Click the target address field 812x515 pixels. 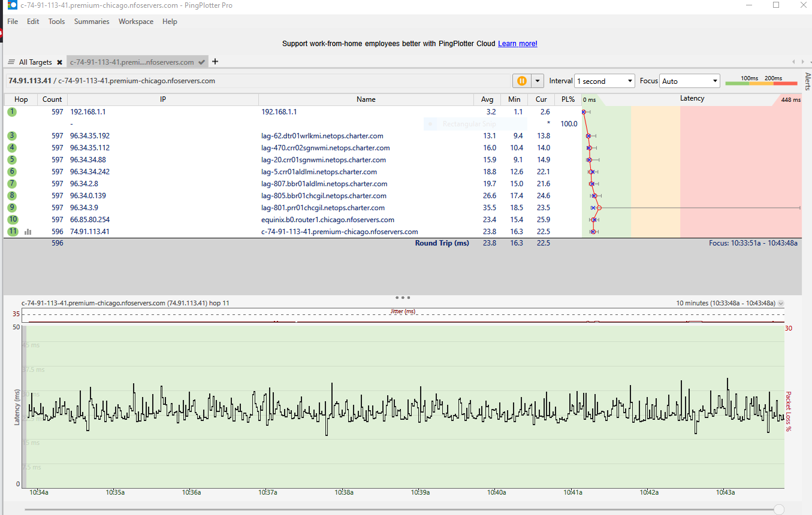(258, 81)
